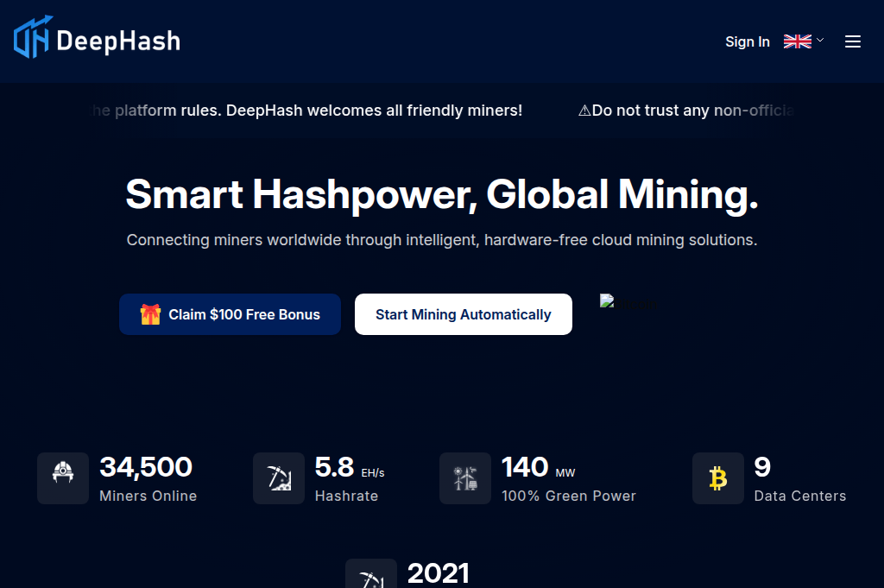Screen dimensions: 884x588
Task: Start Mining Automatically
Action: 463,314
